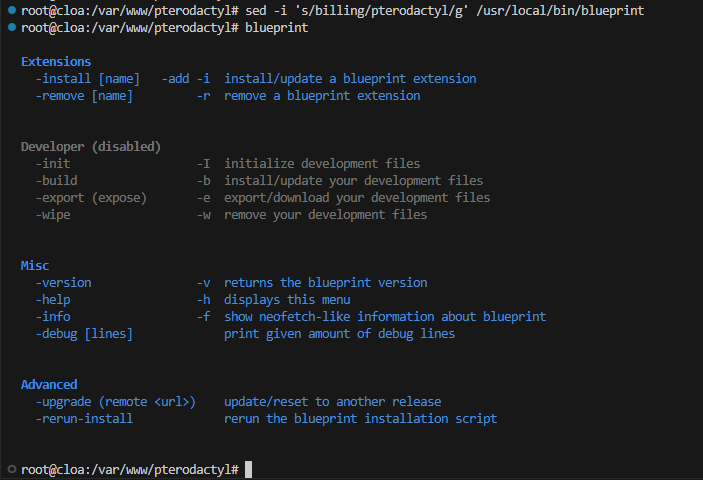Click 'install/update a blueprint extension' description
The width and height of the screenshot is (703, 480).
350,79
